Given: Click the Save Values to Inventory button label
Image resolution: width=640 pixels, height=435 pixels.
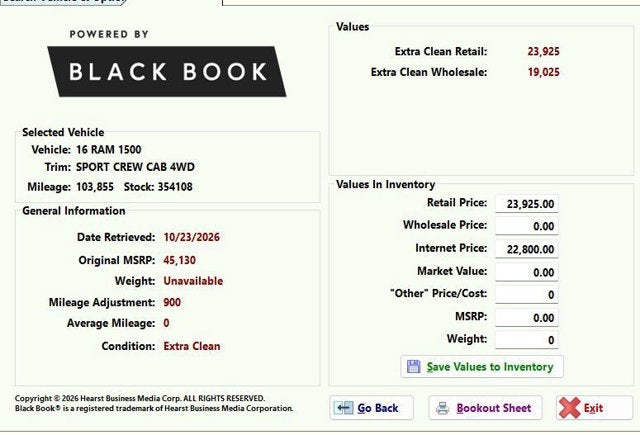Looking at the screenshot, I should coord(490,367).
